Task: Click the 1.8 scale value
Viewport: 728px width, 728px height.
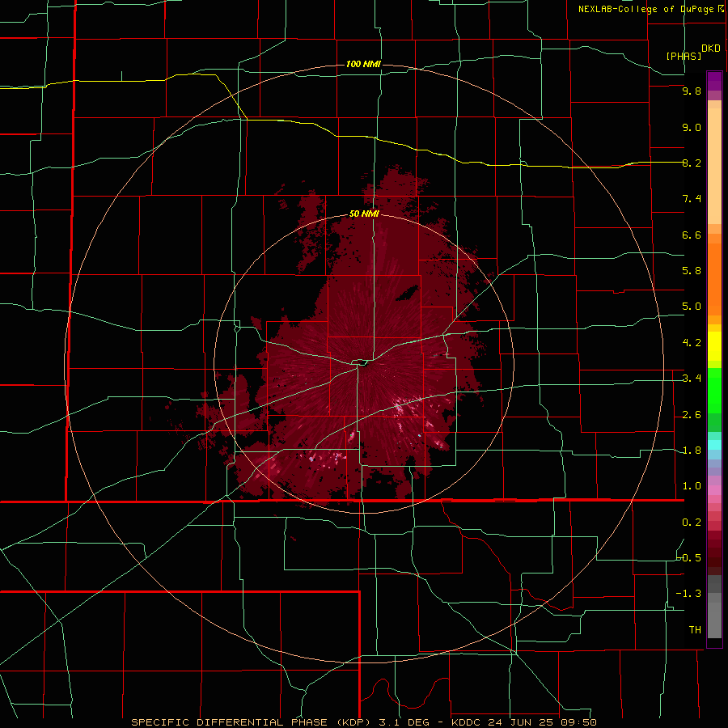Action: 692,450
